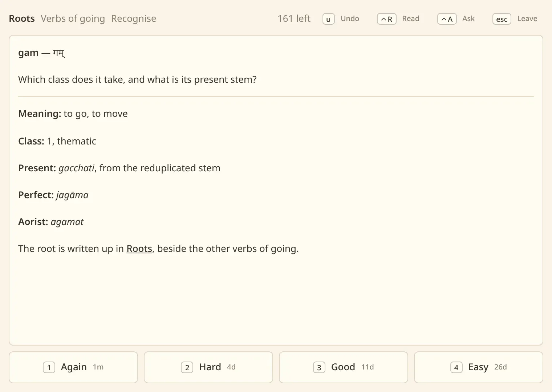Click the esc key badge
Screen dimensions: 552x392
(x=502, y=19)
